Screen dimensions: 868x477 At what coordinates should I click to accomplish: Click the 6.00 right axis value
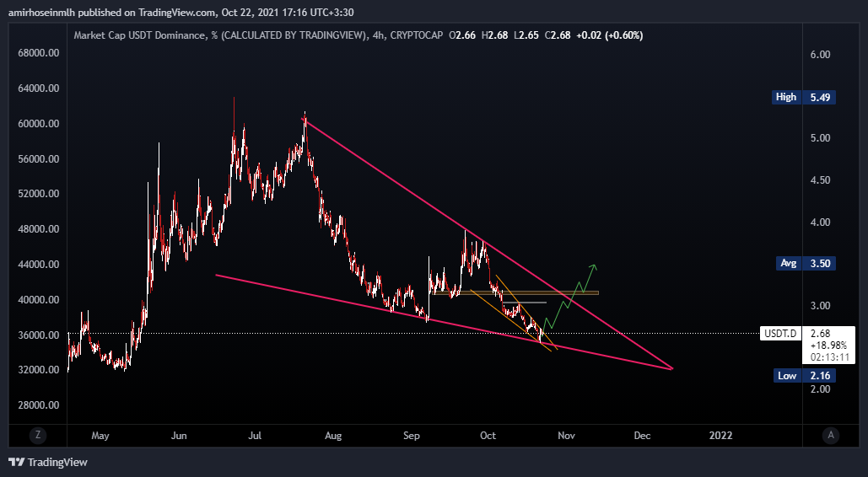click(820, 54)
